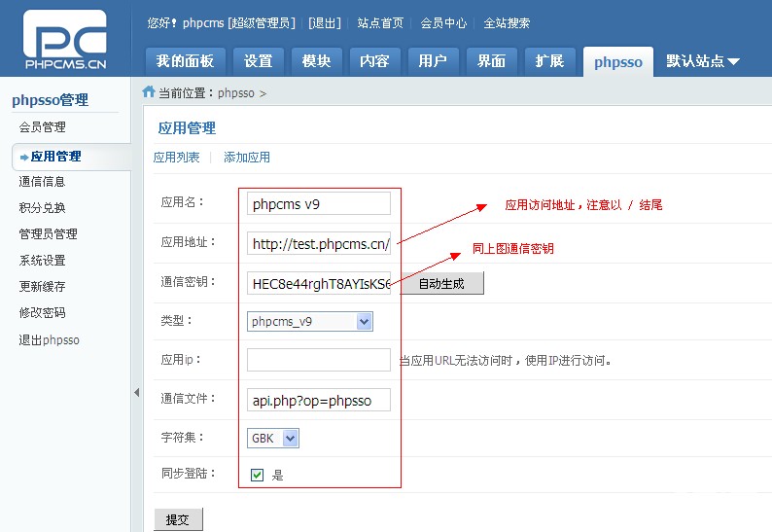Click the 提交 submit button
Viewport: 772px width, 532px height.
tap(178, 519)
